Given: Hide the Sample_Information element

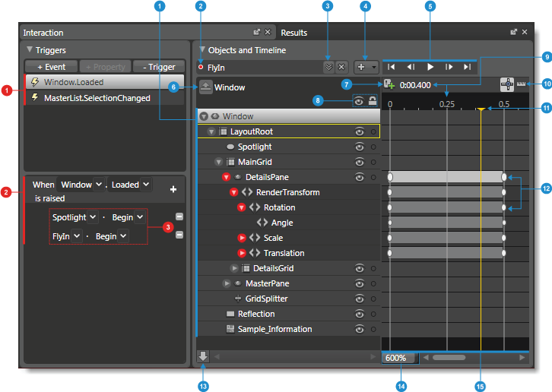Looking at the screenshot, I should (x=359, y=329).
